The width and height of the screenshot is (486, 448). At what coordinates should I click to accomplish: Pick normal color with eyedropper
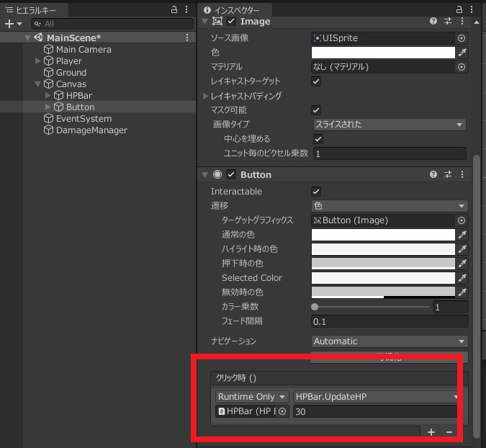click(x=462, y=235)
